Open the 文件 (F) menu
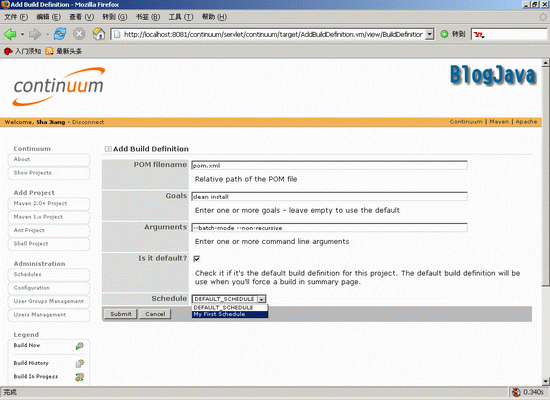The height and width of the screenshot is (400, 550). (x=16, y=17)
